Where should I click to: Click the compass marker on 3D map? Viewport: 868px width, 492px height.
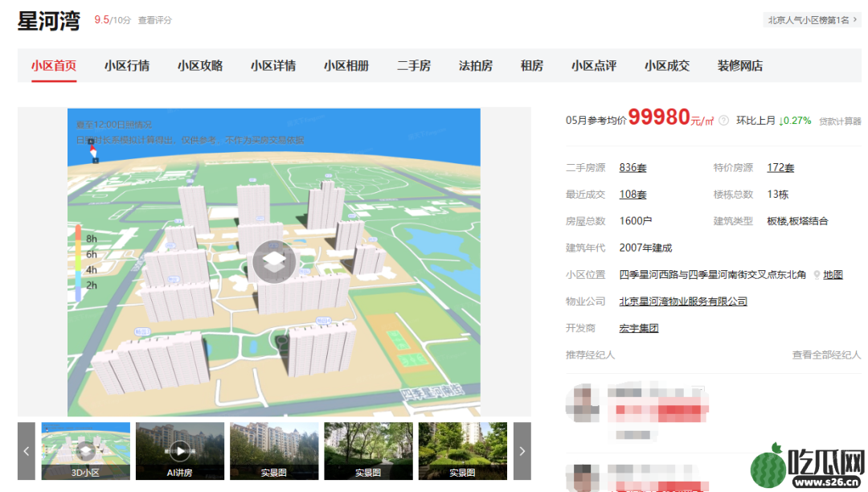pyautogui.click(x=93, y=151)
